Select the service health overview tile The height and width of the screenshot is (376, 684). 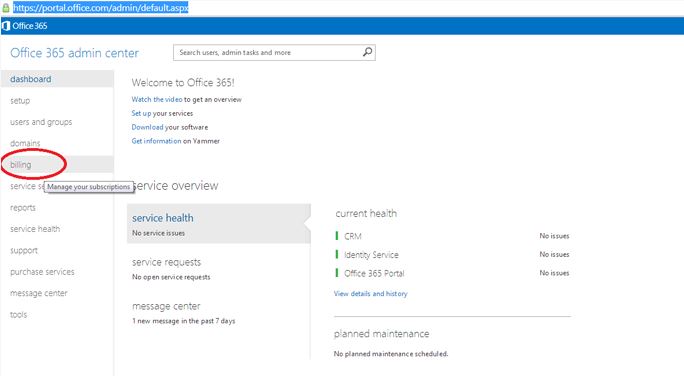point(219,224)
